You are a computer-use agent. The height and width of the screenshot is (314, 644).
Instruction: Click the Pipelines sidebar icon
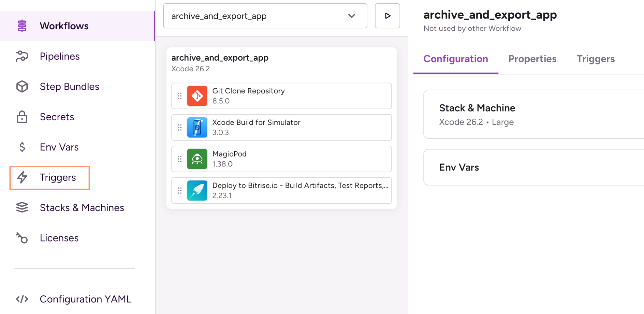coord(22,56)
